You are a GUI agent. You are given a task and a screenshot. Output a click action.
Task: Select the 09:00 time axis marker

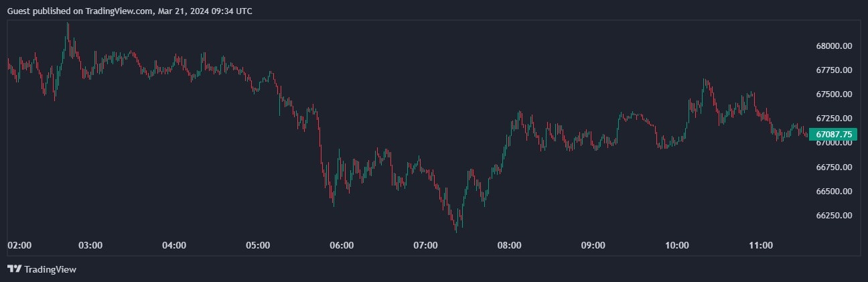(593, 246)
